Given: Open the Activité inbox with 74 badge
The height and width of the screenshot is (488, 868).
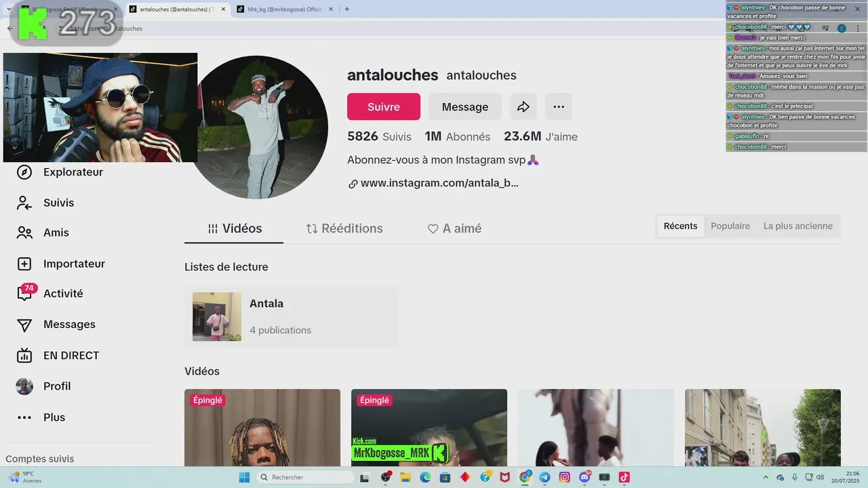Looking at the screenshot, I should (x=25, y=293).
